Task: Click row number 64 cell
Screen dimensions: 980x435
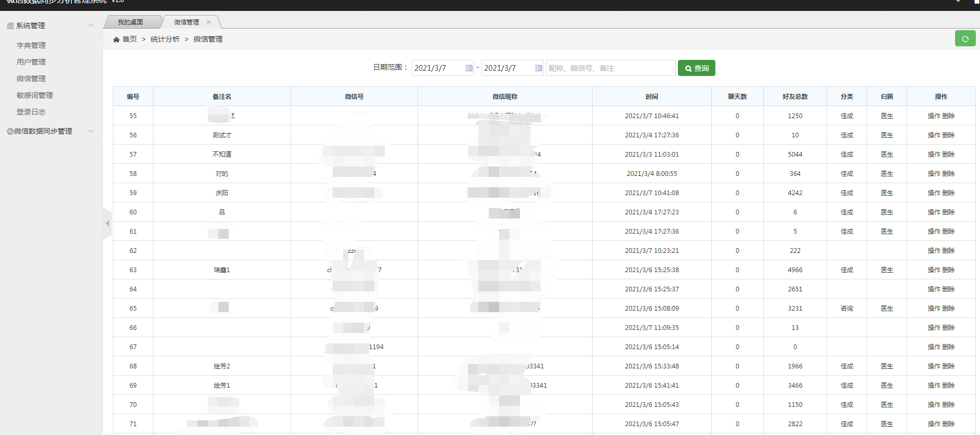Action: pos(133,289)
